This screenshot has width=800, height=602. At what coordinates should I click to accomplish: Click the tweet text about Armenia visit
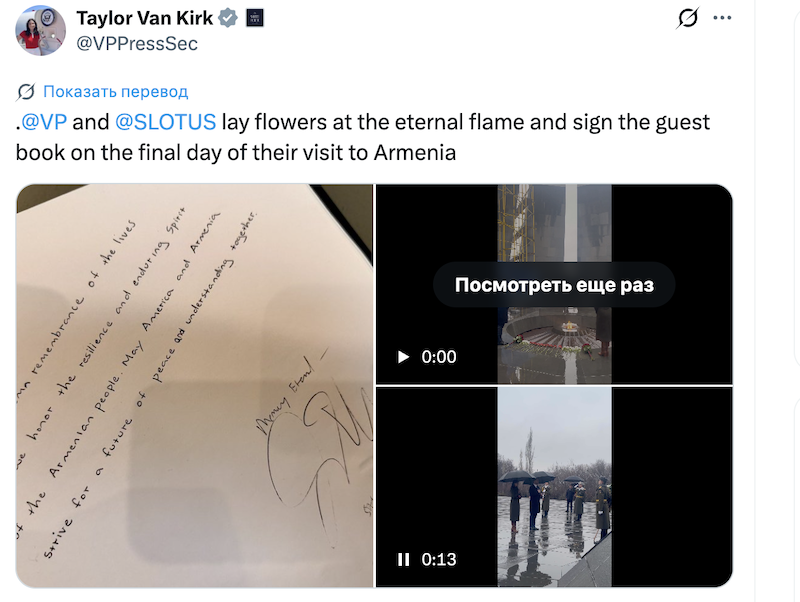(x=363, y=137)
